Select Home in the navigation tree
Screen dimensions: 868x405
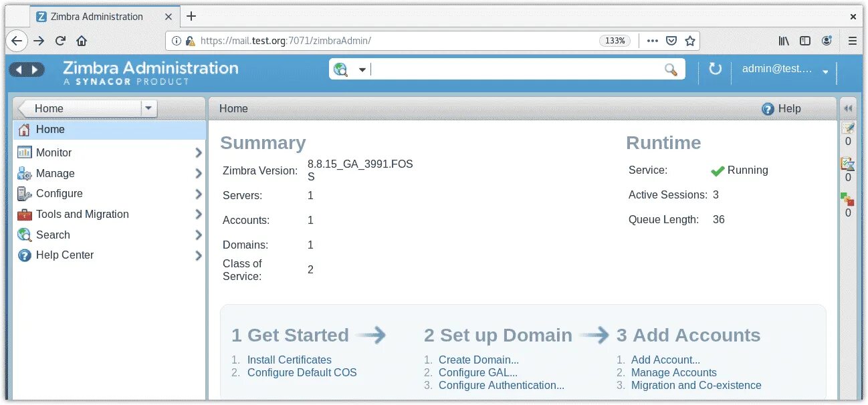[109, 130]
